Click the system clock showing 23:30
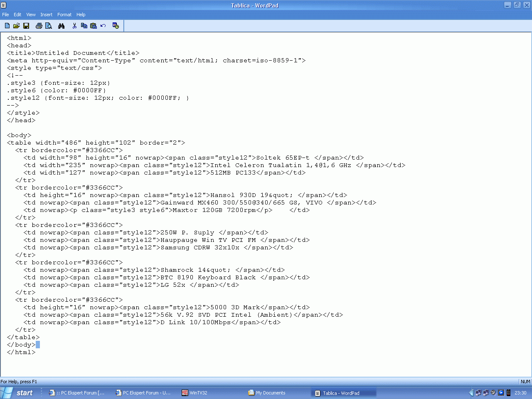The image size is (532, 399). click(520, 393)
